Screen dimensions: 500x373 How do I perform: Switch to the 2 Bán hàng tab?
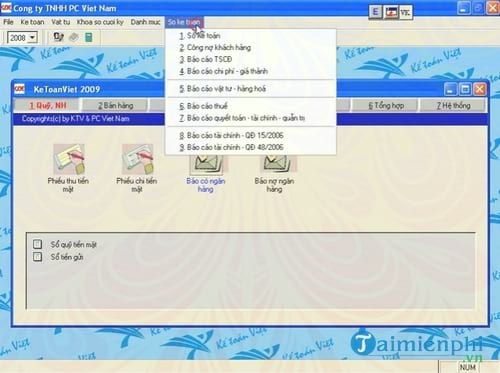coord(115,106)
